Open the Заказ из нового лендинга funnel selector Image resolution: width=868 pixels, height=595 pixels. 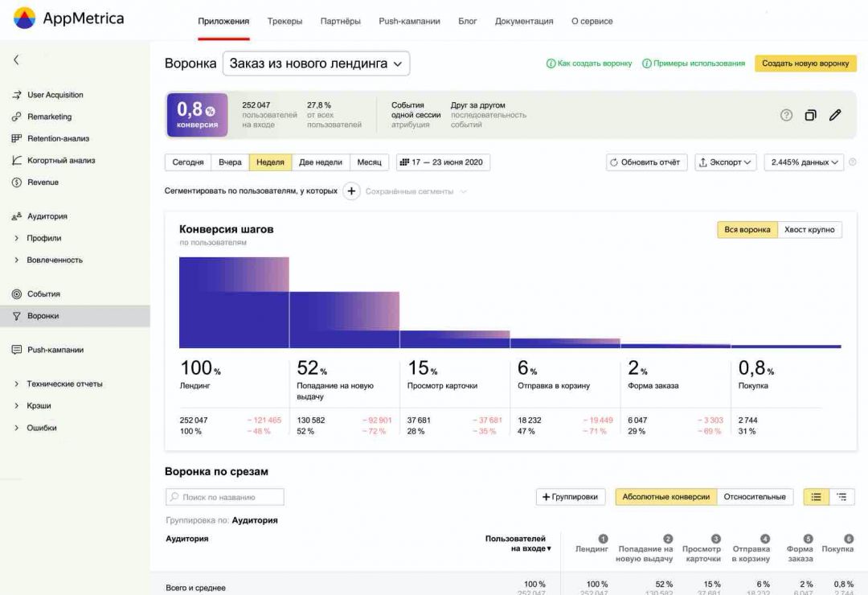(315, 63)
